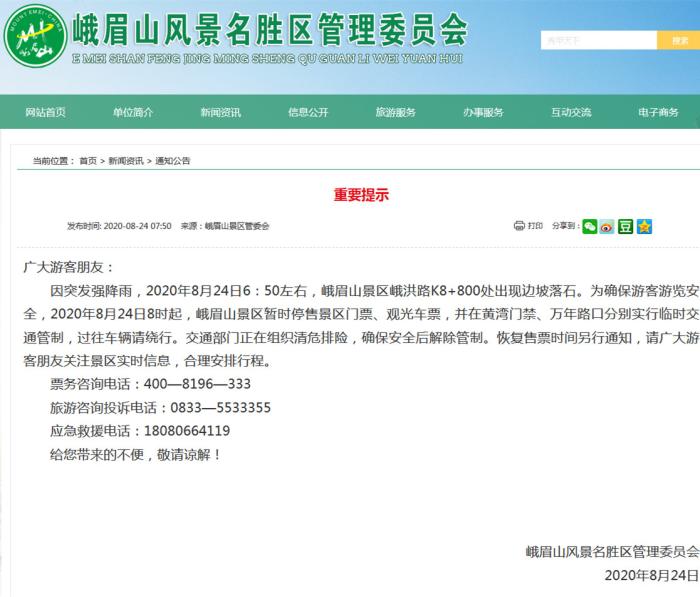The height and width of the screenshot is (597, 700).
Task: Select the 互动交流 nav item
Action: 570,113
